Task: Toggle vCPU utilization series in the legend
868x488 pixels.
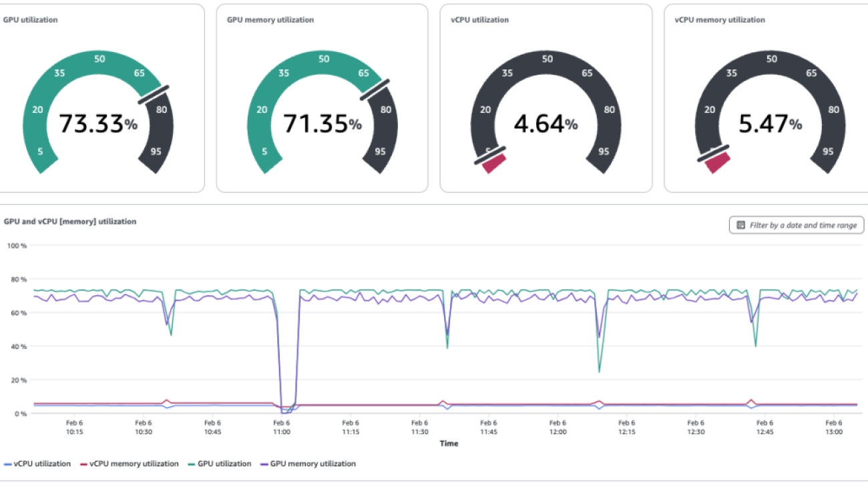Action: click(x=37, y=463)
